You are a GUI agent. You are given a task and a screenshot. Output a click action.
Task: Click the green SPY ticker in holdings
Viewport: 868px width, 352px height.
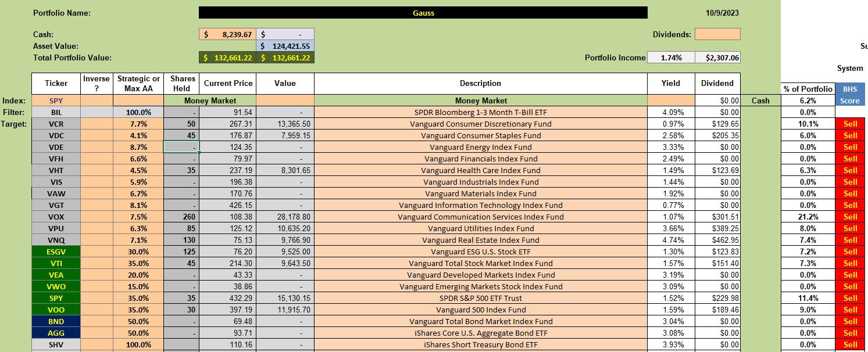click(56, 298)
